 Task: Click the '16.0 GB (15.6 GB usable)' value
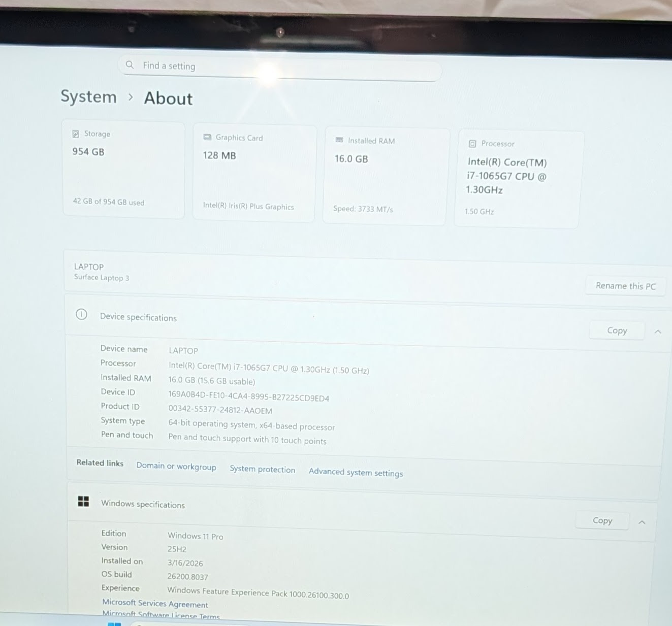point(212,381)
